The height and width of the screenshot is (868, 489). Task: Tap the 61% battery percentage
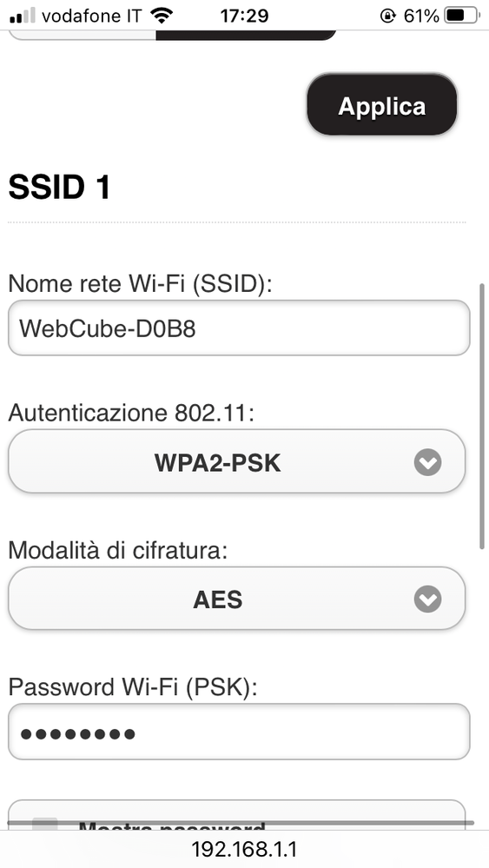(421, 16)
